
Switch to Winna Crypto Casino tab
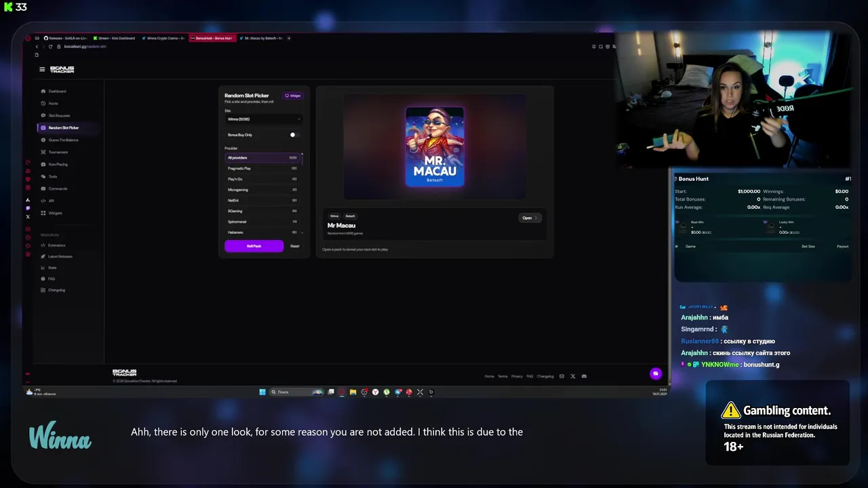click(165, 38)
